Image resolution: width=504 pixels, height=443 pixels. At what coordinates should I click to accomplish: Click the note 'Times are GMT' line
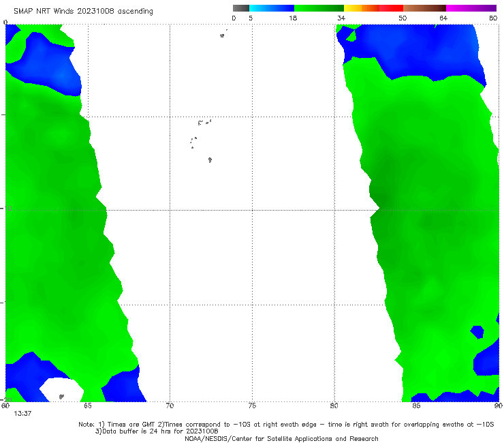tap(286, 425)
